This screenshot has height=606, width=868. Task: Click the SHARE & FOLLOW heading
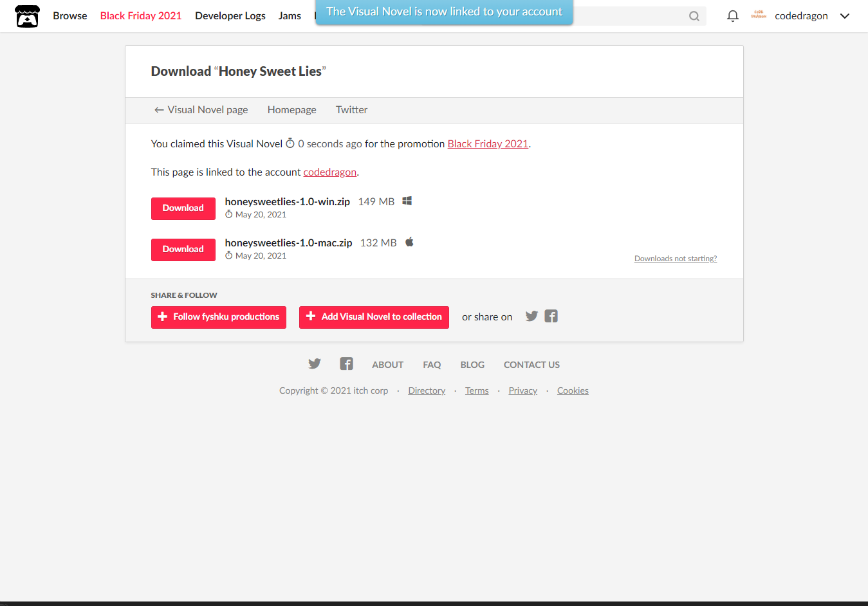point(184,295)
